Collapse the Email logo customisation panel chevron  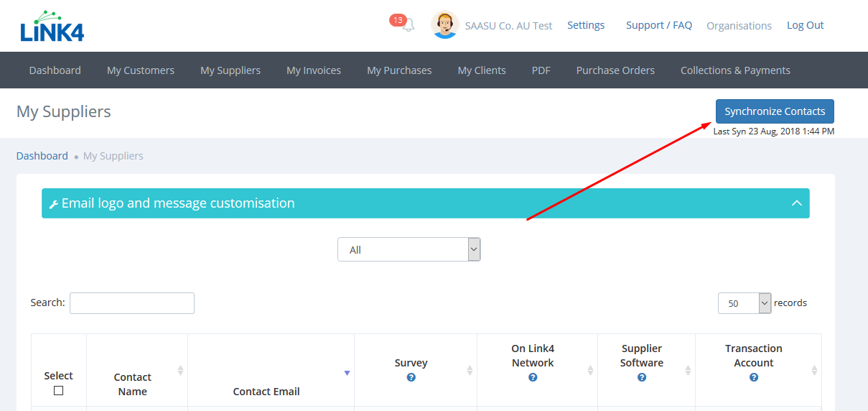coord(796,203)
